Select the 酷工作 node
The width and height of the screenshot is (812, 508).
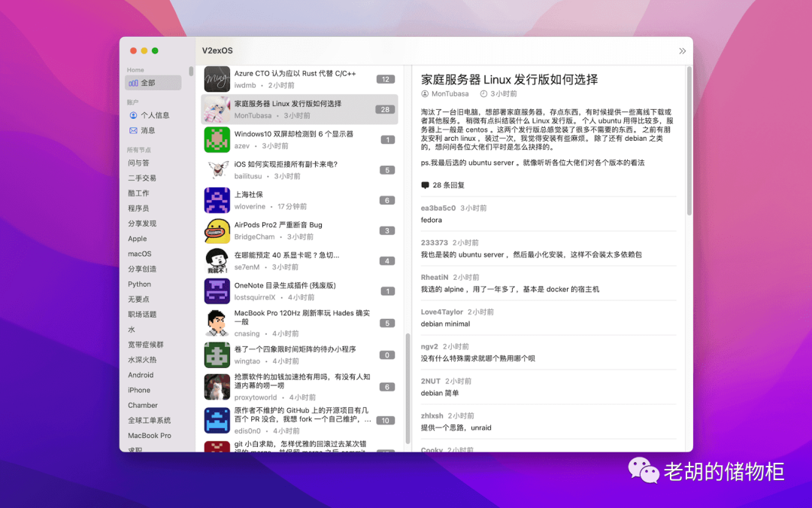coord(138,193)
